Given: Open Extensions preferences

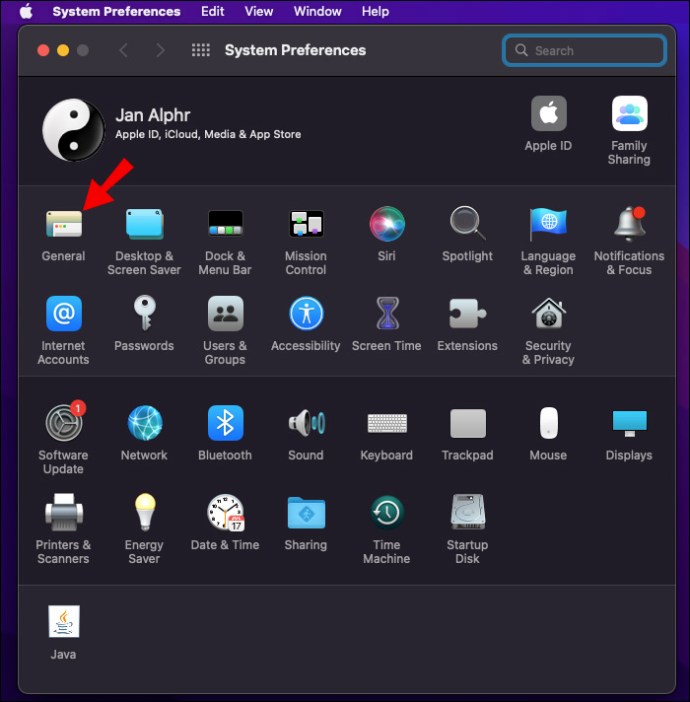Looking at the screenshot, I should (x=467, y=313).
